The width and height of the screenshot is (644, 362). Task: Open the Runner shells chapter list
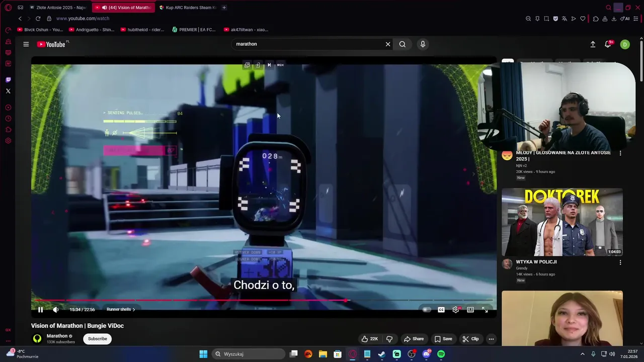click(121, 310)
